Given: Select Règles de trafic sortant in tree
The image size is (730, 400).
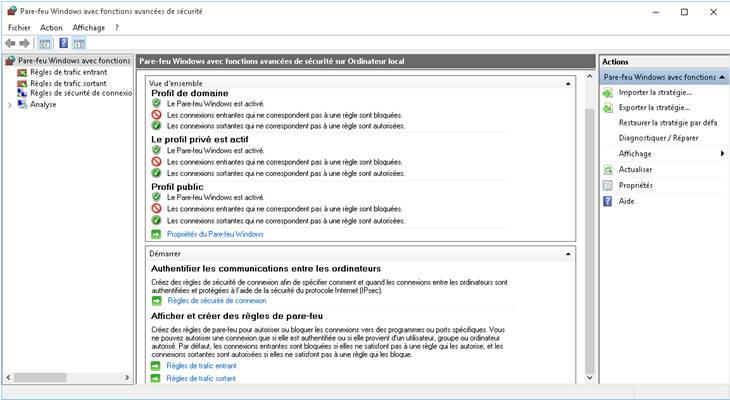Looking at the screenshot, I should (68, 83).
